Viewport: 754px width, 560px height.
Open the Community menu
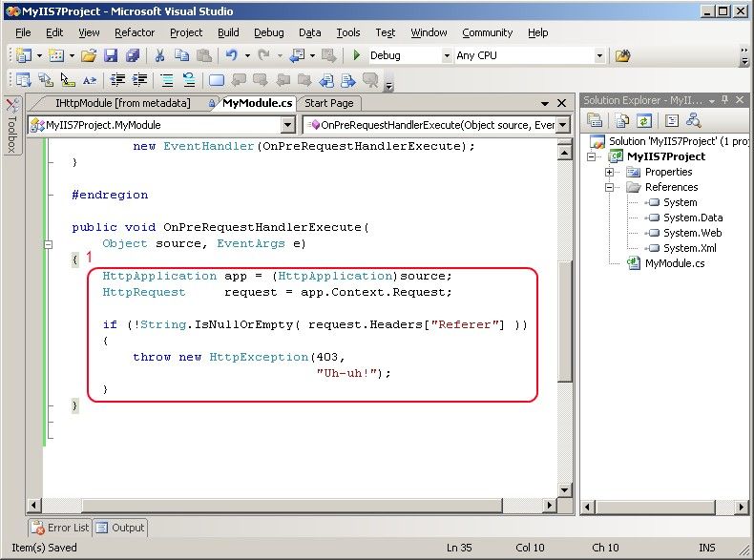pos(487,32)
